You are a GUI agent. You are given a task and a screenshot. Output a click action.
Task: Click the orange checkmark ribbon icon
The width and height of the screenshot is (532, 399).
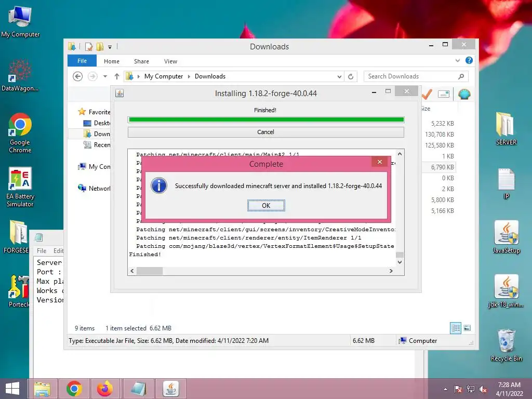click(x=427, y=94)
